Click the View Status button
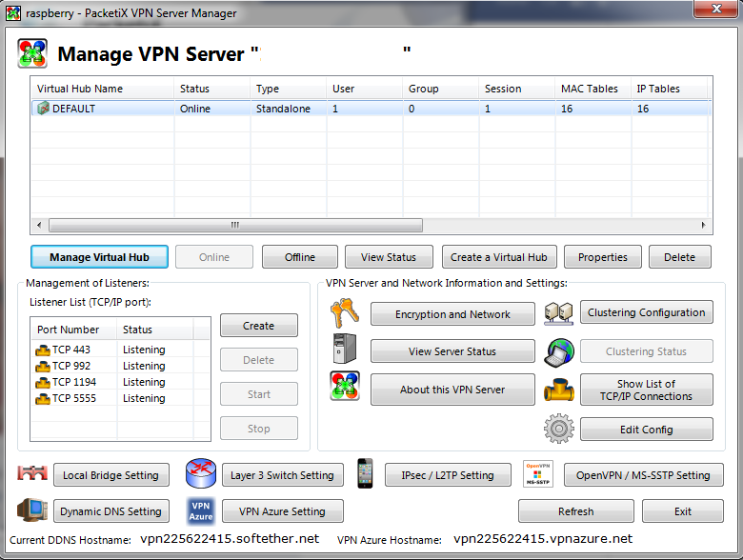The image size is (743, 560). [389, 257]
